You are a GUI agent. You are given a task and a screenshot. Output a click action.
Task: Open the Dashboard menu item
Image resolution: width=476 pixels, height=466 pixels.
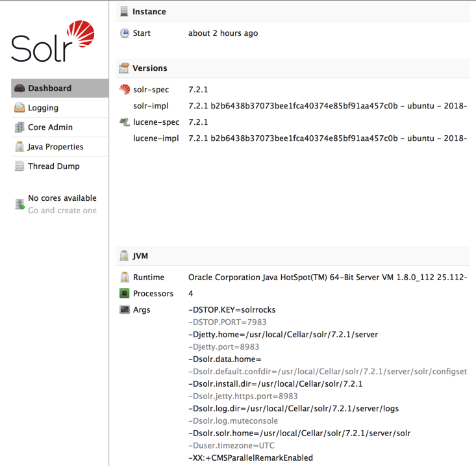pyautogui.click(x=49, y=88)
